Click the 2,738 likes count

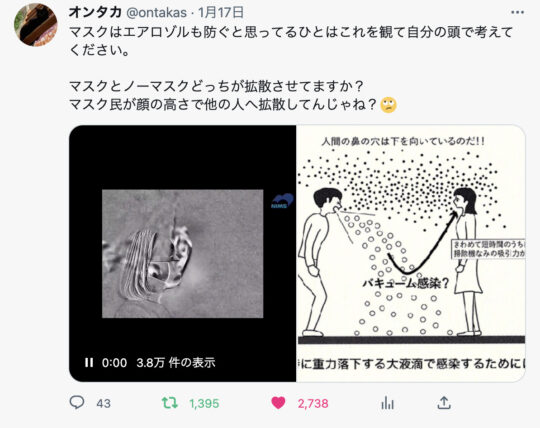point(313,403)
